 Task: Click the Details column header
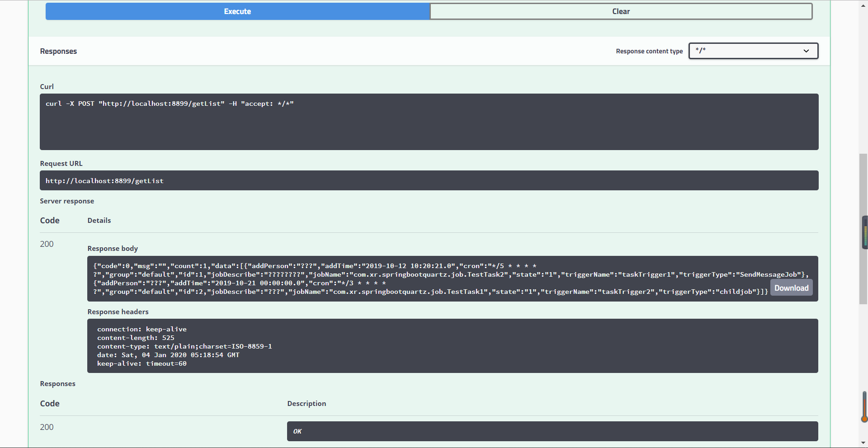[99, 221]
